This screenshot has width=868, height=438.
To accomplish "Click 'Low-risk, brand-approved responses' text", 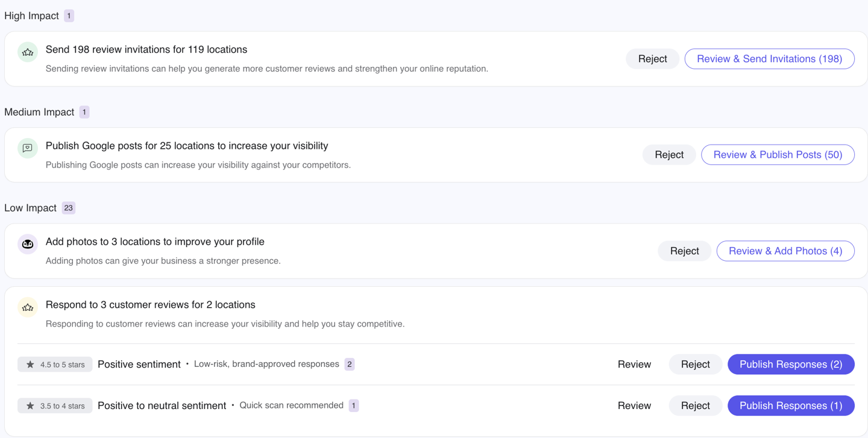I will 266,364.
